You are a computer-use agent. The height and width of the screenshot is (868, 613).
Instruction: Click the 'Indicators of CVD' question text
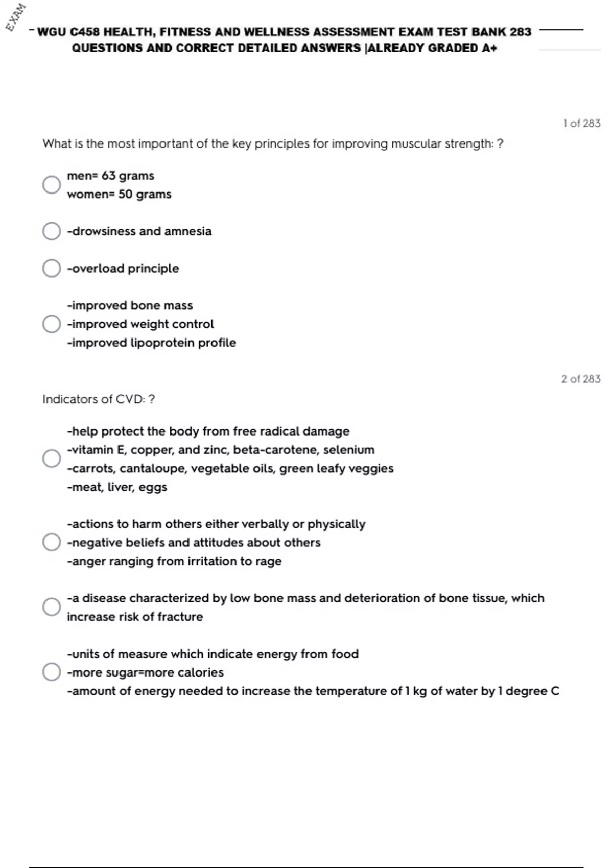tap(99, 399)
